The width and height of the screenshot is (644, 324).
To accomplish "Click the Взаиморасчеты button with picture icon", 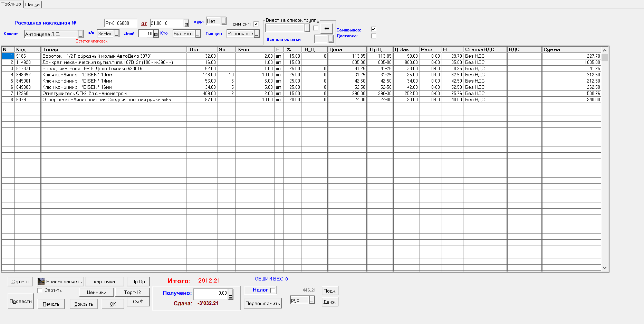I will (60, 282).
